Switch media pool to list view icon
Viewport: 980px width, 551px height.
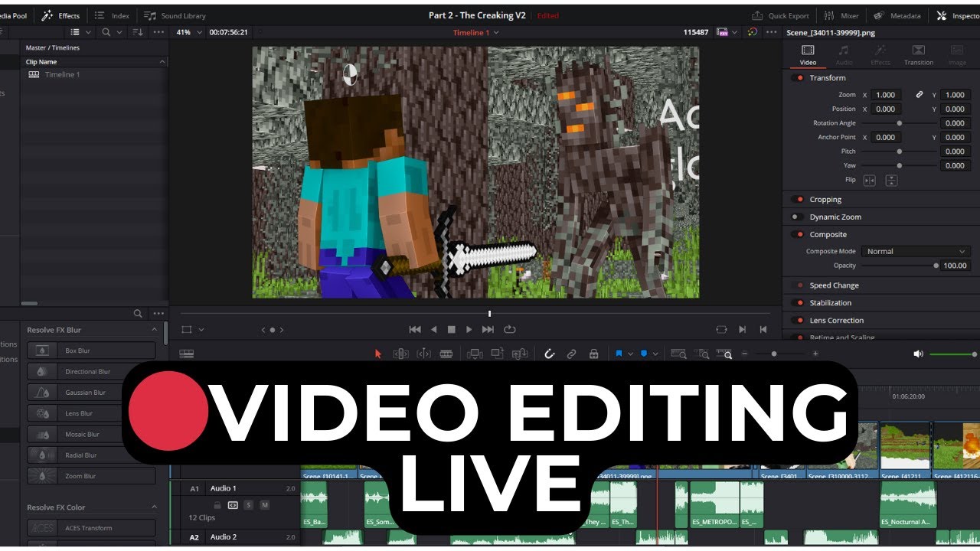[x=75, y=32]
